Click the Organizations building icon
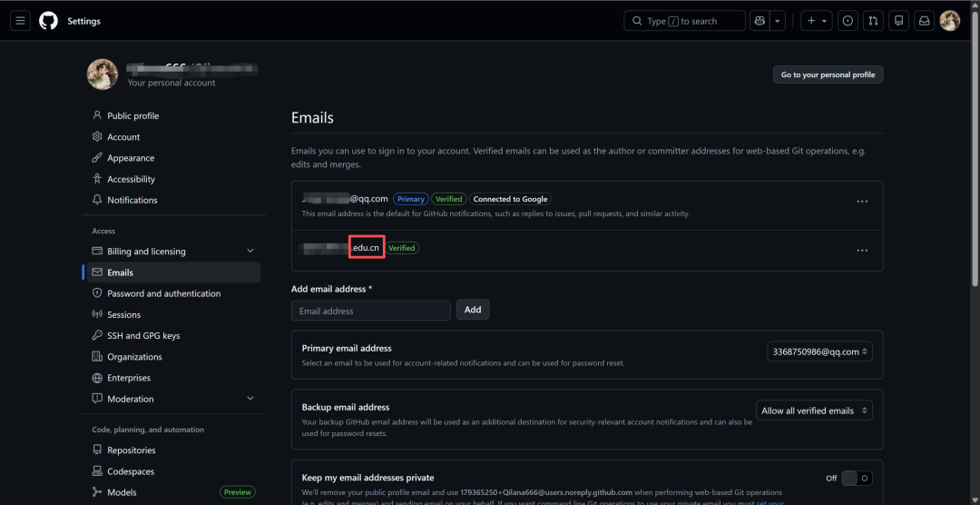This screenshot has height=505, width=980. point(97,357)
